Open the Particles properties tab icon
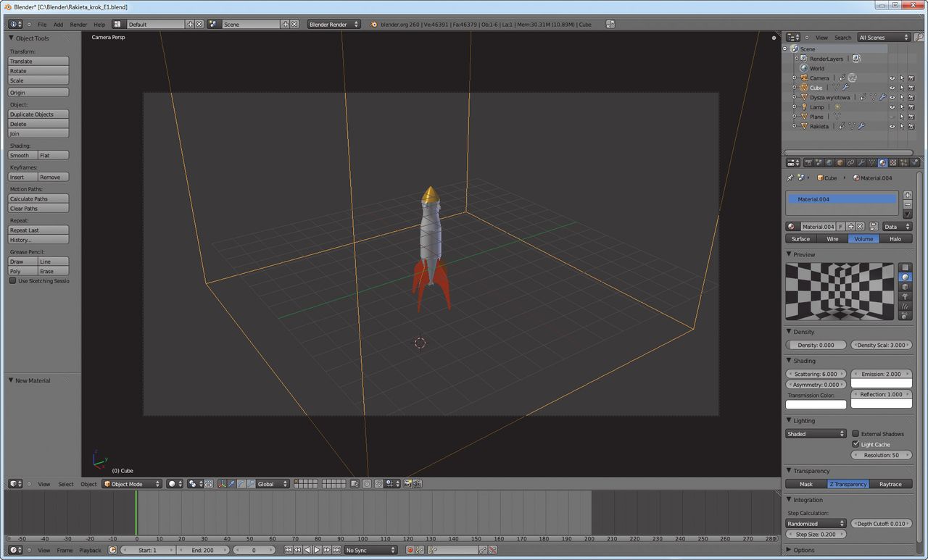 coord(904,163)
